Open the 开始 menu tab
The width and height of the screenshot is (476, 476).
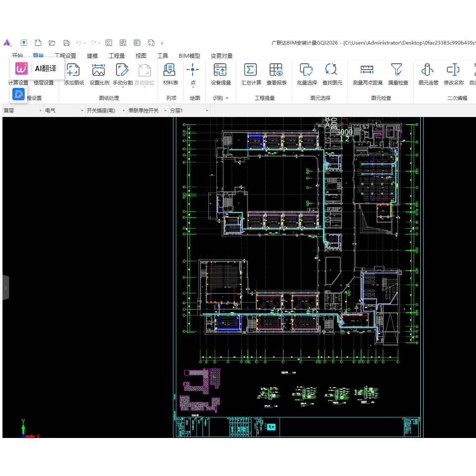17,56
